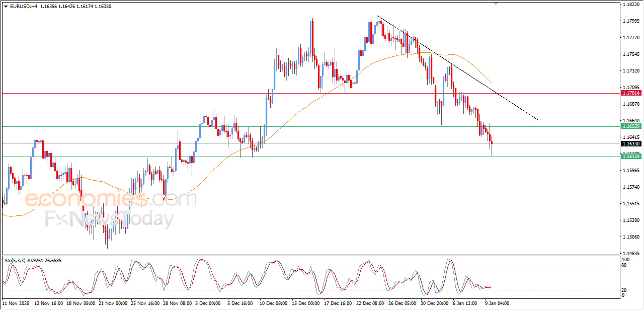Select the red 1.17014 price level tag

631,93
